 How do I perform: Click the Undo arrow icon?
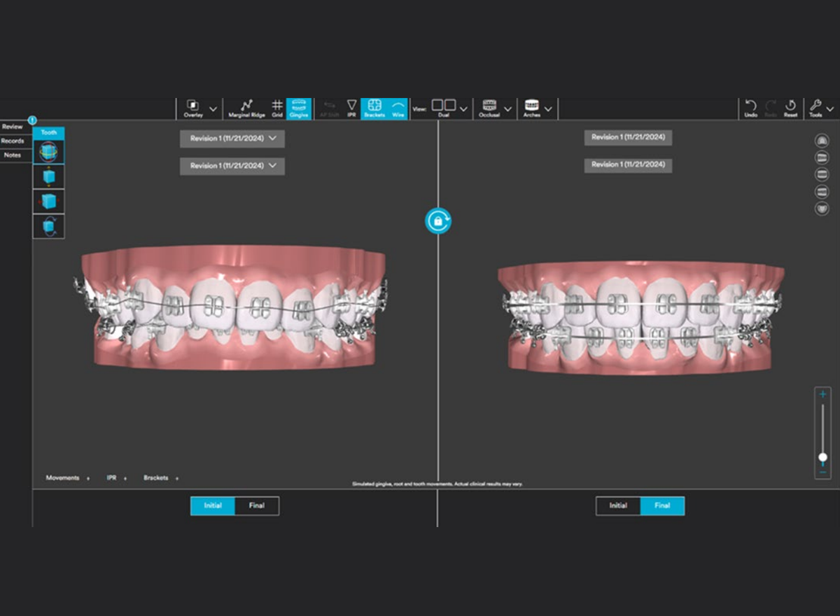coord(750,108)
